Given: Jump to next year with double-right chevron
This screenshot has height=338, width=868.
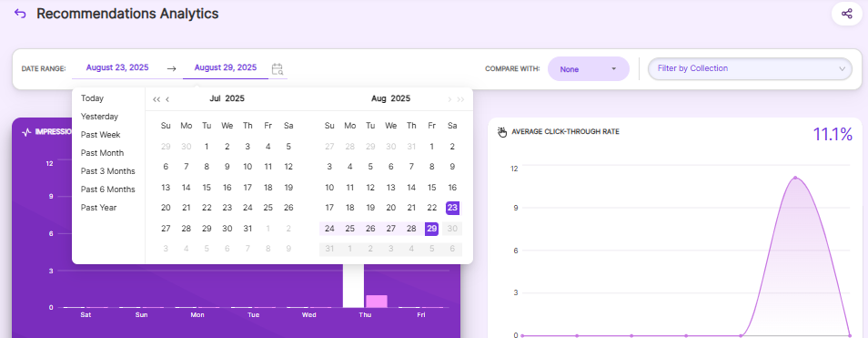Looking at the screenshot, I should point(460,99).
